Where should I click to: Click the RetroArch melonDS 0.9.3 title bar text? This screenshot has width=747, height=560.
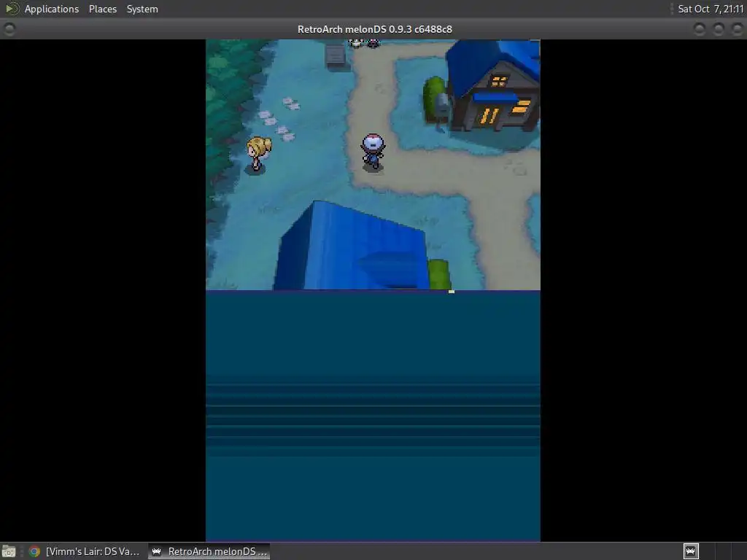pyautogui.click(x=374, y=29)
